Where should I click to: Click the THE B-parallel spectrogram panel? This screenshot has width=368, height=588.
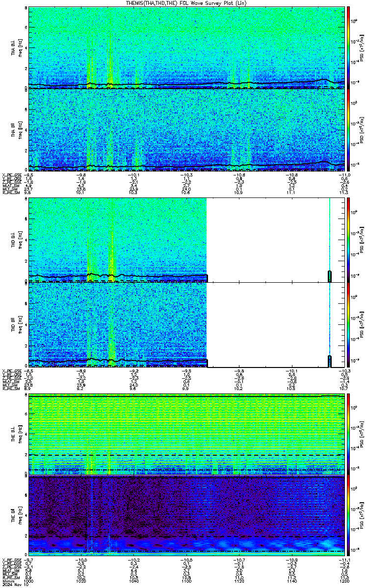point(186,516)
